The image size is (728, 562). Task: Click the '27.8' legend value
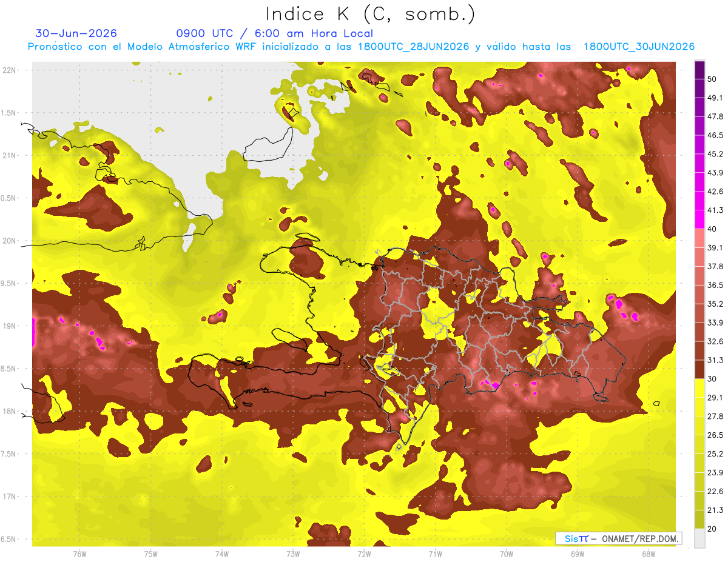[x=715, y=416]
